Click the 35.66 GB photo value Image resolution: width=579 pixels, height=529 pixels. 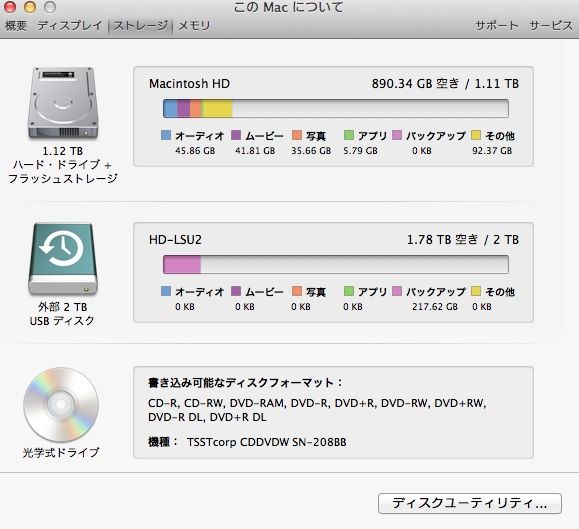pyautogui.click(x=311, y=151)
